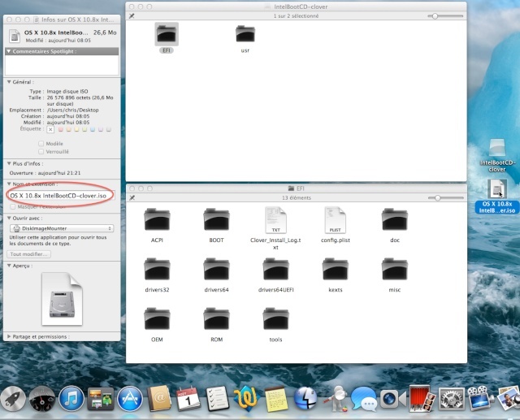
Task: Click the Spotlight comments text area
Action: pos(62,65)
